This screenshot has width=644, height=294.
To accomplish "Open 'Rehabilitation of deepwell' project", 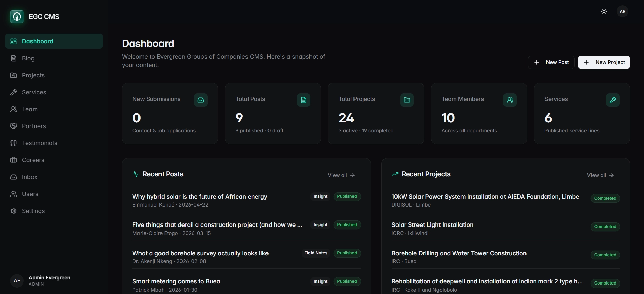I will coord(487,281).
